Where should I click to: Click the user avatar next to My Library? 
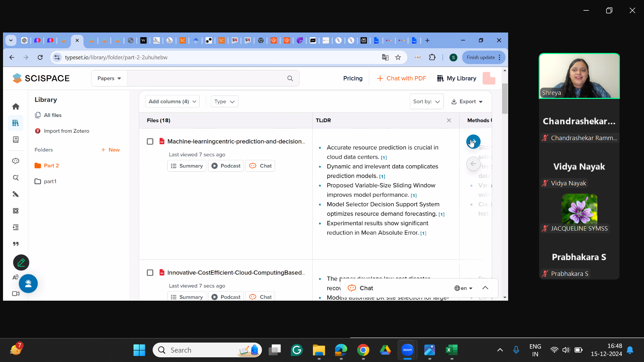point(489,78)
